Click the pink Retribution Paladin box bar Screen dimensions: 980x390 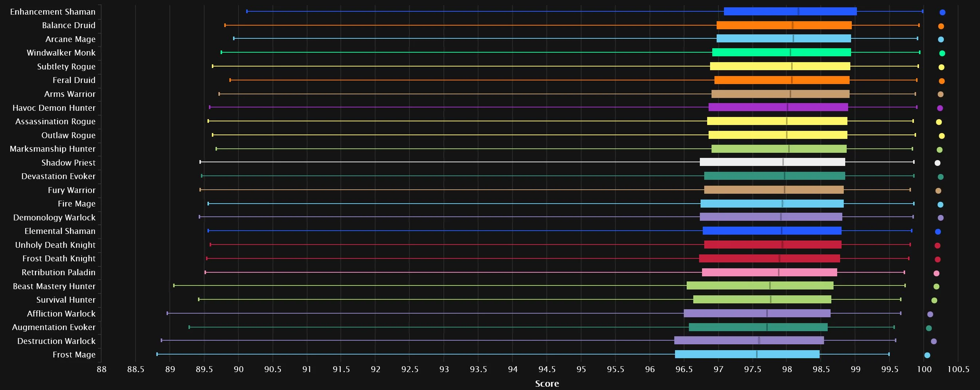(x=769, y=272)
